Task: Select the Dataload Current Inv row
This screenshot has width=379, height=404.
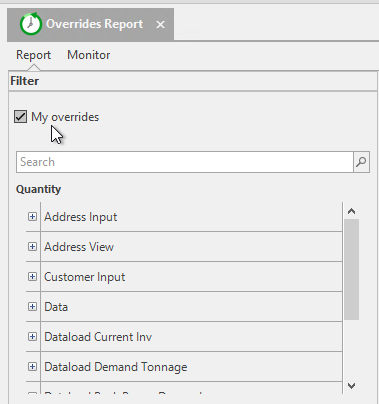Action: click(191, 337)
